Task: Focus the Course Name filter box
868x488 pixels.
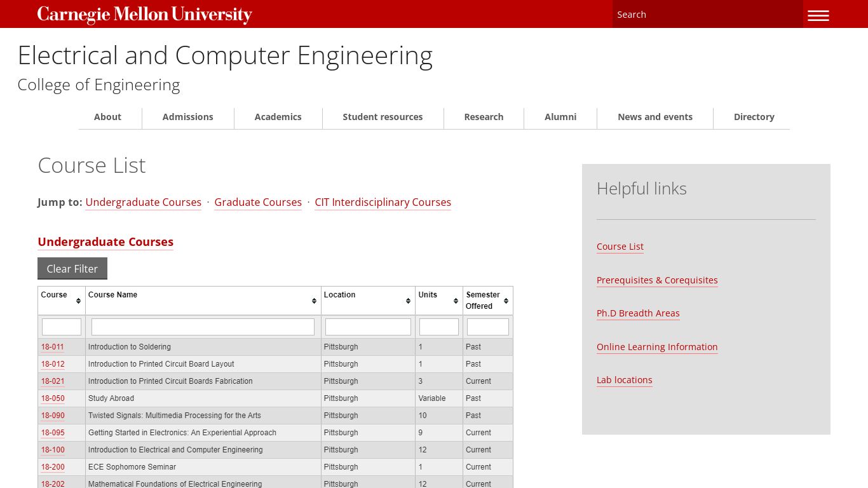Action: point(203,327)
